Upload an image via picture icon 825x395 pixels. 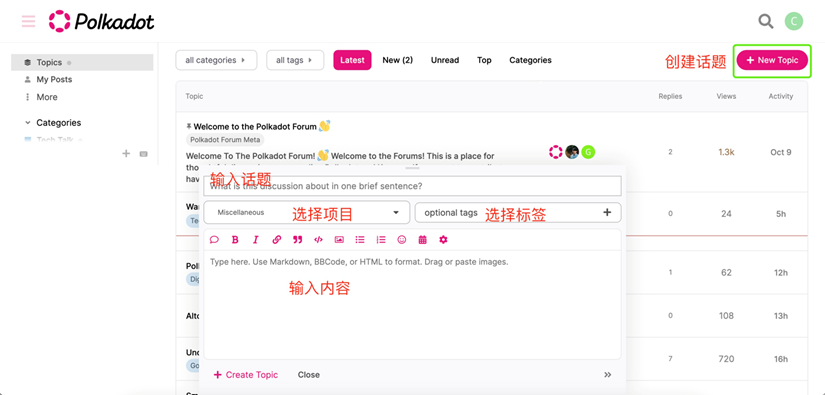pyautogui.click(x=339, y=240)
